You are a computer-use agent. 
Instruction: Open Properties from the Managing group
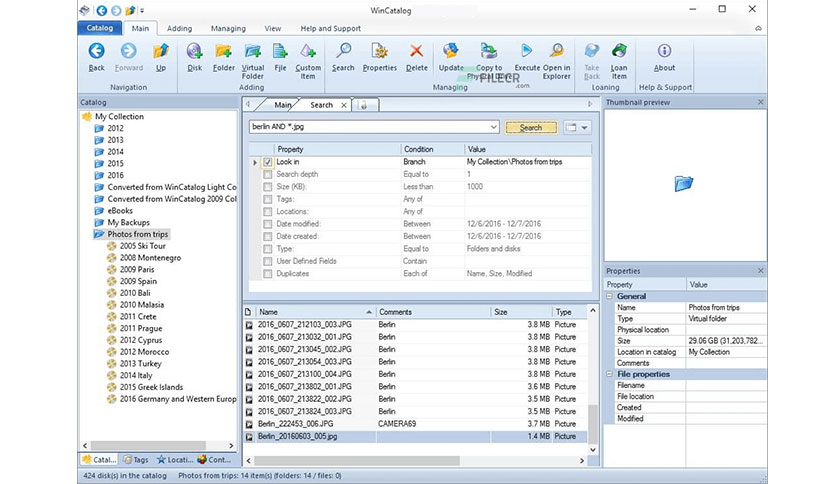tap(380, 51)
